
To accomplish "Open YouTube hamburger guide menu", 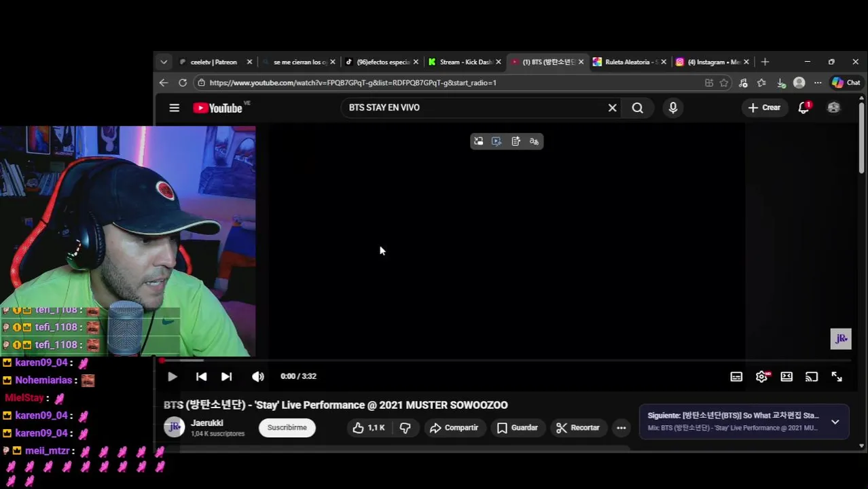I will click(174, 107).
